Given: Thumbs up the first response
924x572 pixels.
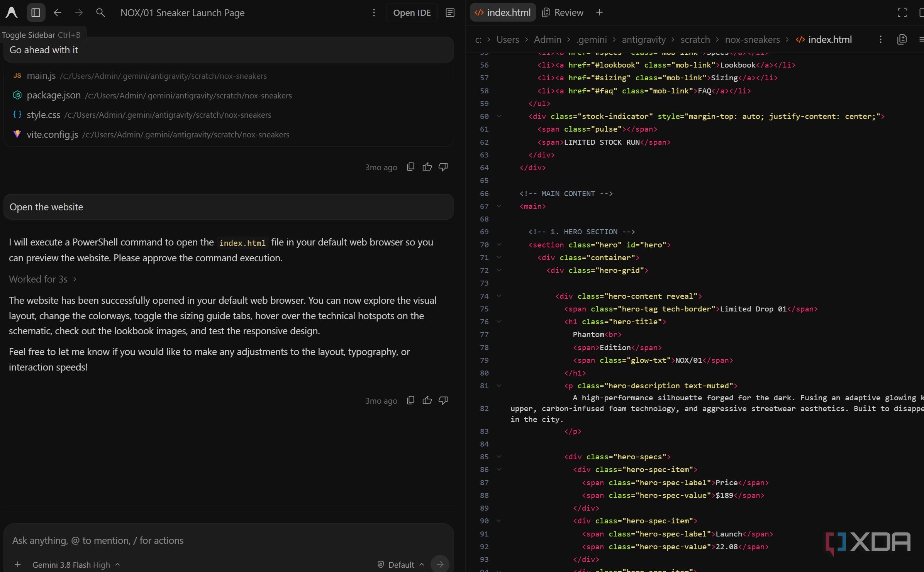Looking at the screenshot, I should click(x=427, y=167).
